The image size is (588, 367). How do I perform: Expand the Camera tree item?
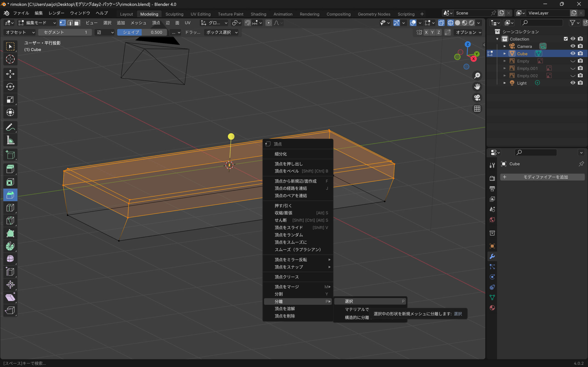(x=504, y=46)
